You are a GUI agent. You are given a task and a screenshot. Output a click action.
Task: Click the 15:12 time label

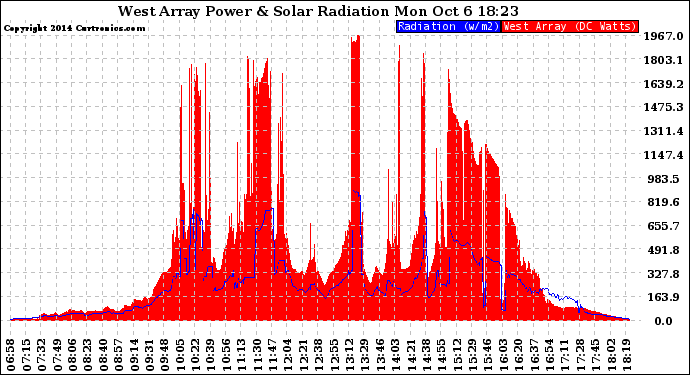(457, 355)
